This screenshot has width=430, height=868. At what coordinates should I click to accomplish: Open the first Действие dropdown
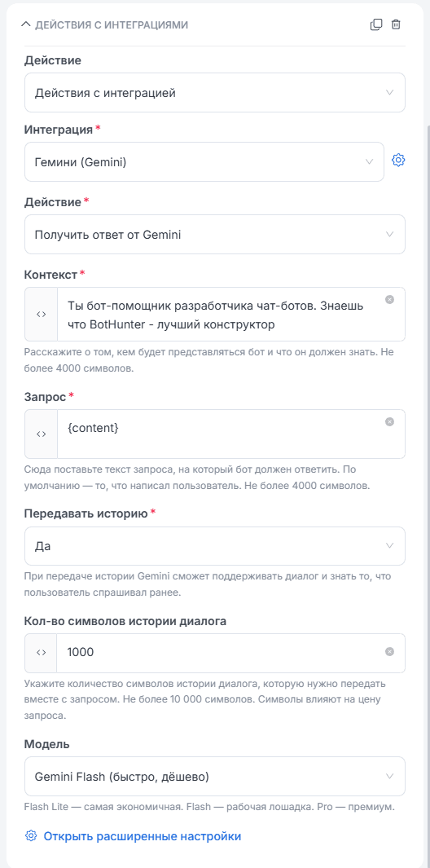pos(215,92)
